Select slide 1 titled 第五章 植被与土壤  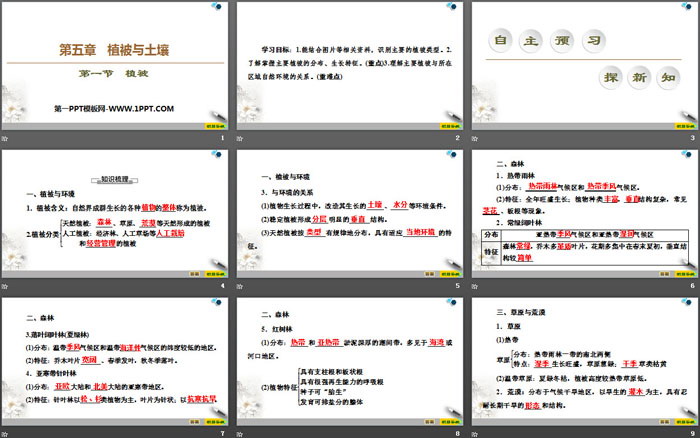[x=115, y=66]
